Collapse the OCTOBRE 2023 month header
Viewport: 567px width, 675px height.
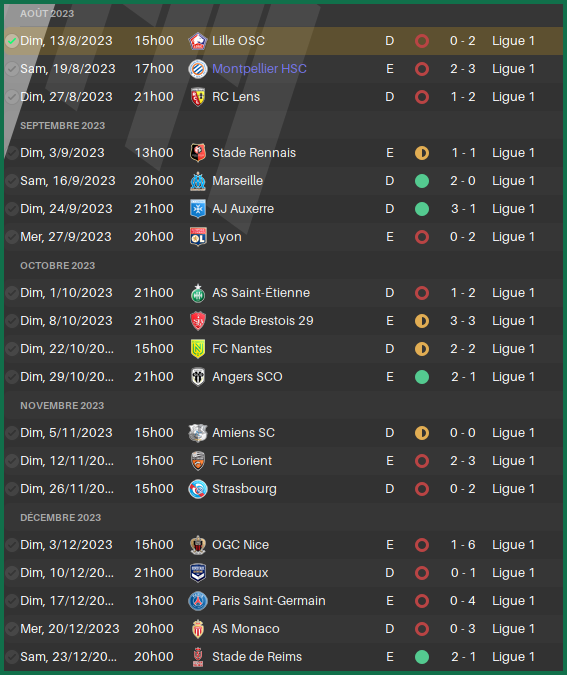[58, 266]
